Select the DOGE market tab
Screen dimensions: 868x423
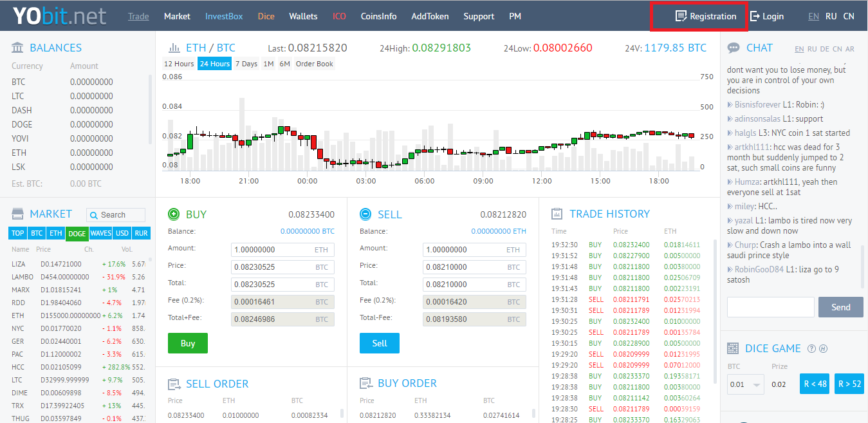[77, 234]
